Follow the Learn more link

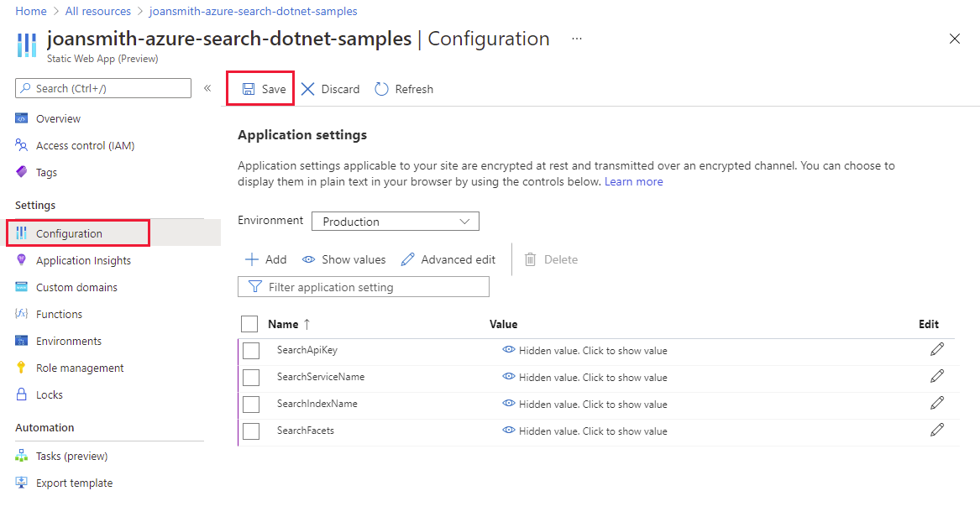click(x=633, y=181)
